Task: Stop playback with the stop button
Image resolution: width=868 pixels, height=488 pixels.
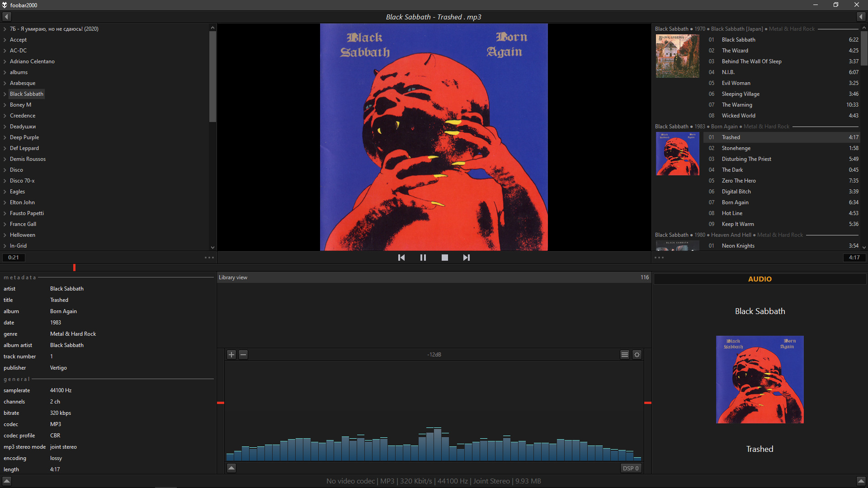Action: coord(444,258)
